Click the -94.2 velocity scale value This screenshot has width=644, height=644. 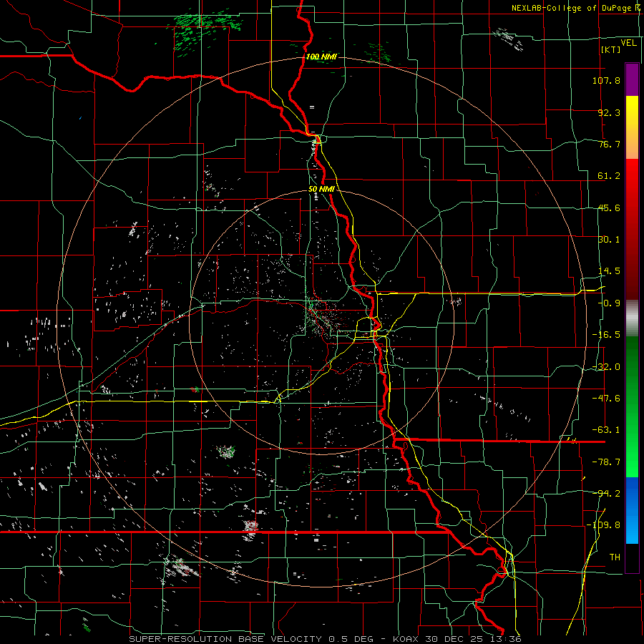[x=606, y=494]
